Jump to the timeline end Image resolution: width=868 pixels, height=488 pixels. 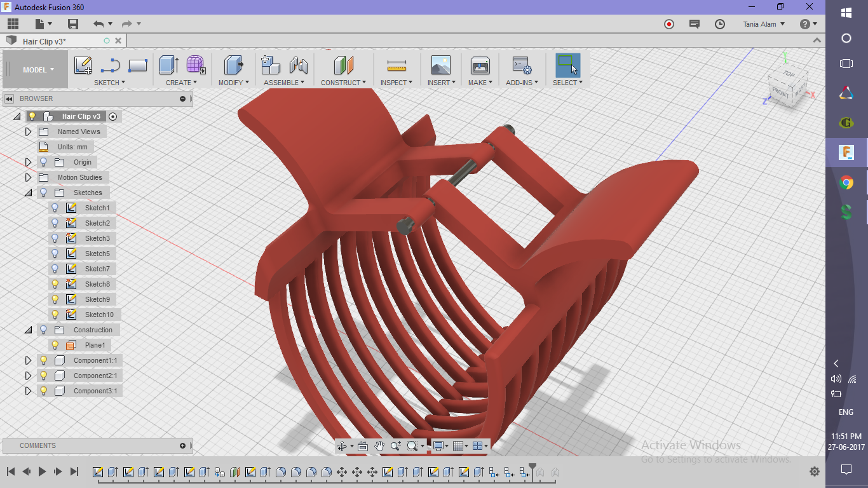point(74,471)
